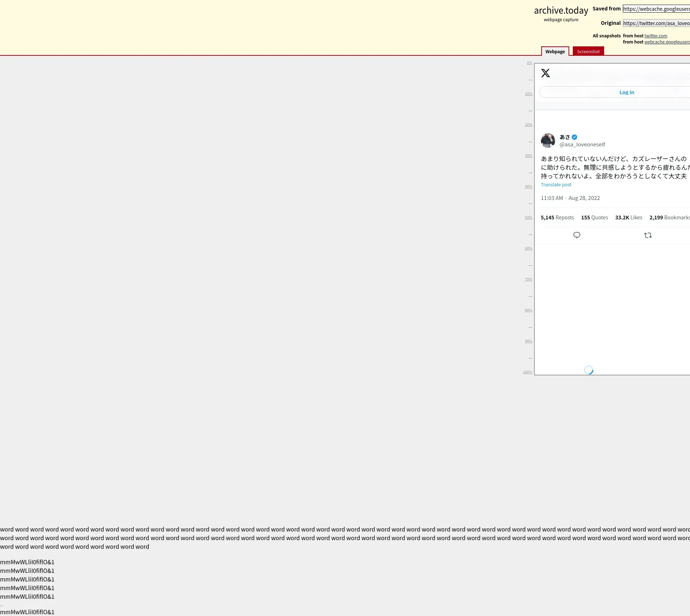Click the 5,145 Reposts count
The image size is (690, 616).
557,218
